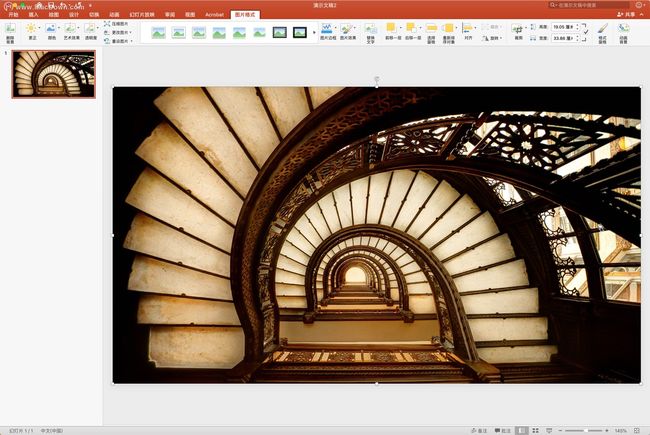Apply the first picture style thumbnail

pos(158,32)
